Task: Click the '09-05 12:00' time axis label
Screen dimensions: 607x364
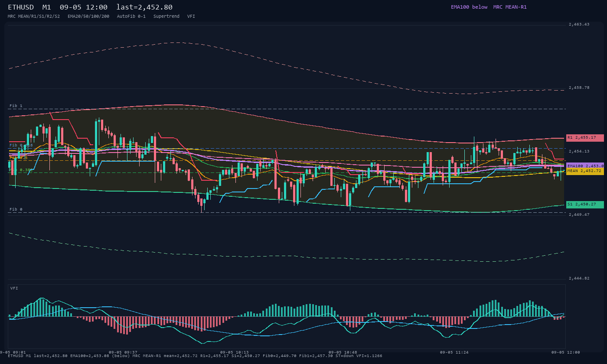Action: [566, 352]
